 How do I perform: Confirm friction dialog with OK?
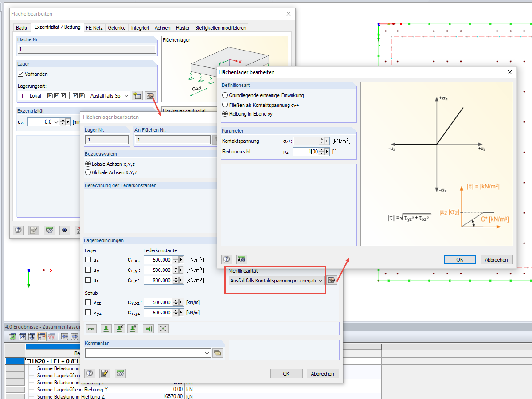coord(460,259)
